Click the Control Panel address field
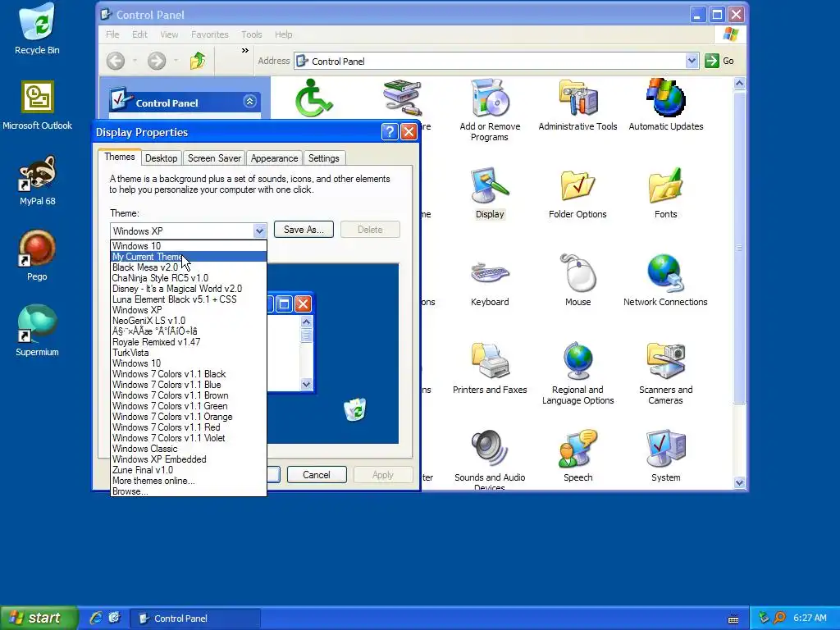Screen dimensions: 840x630 [491, 61]
